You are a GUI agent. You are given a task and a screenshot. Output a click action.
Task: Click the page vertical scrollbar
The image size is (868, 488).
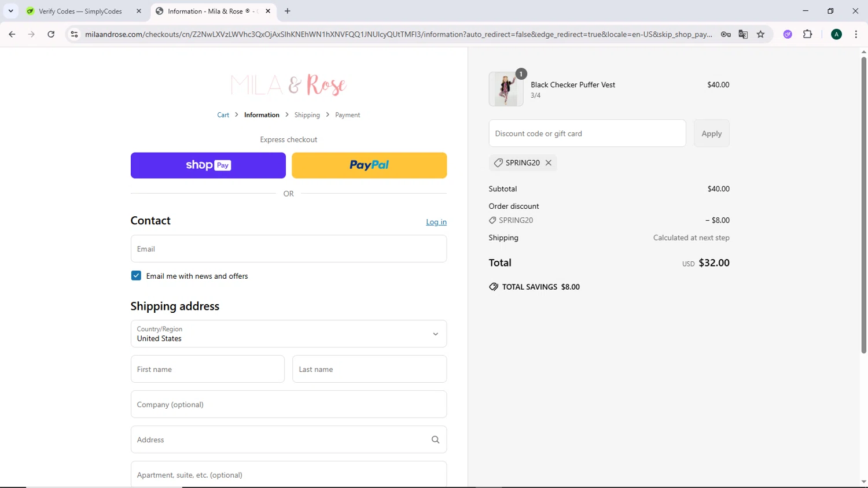(x=863, y=205)
